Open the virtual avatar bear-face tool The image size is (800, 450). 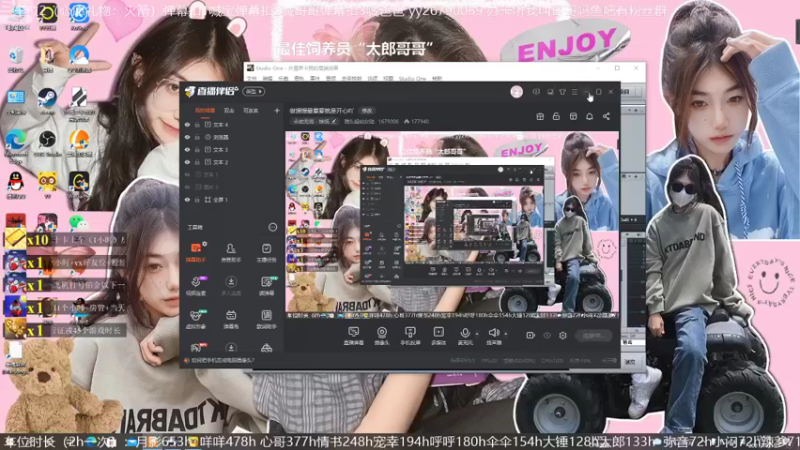tap(195, 319)
